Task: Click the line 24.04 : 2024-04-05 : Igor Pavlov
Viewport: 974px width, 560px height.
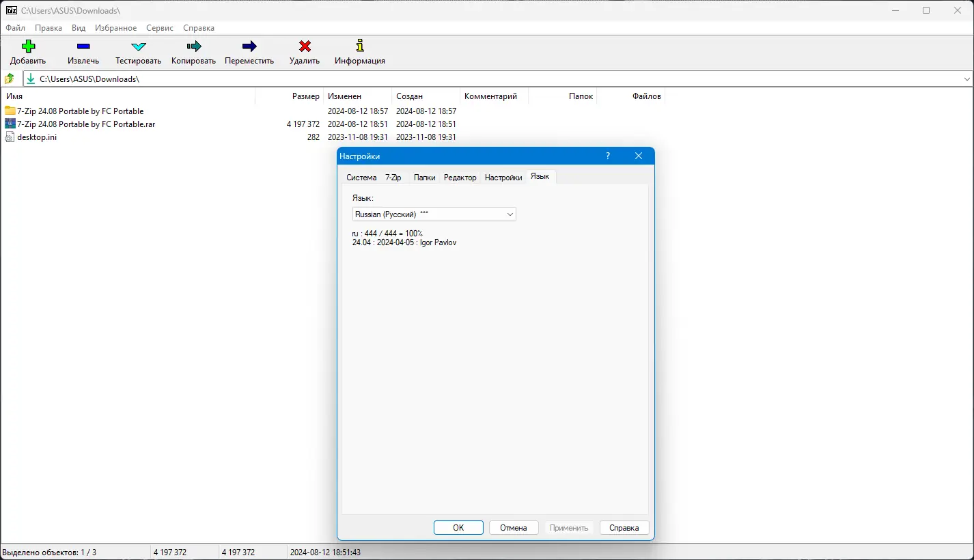Action: click(x=404, y=242)
